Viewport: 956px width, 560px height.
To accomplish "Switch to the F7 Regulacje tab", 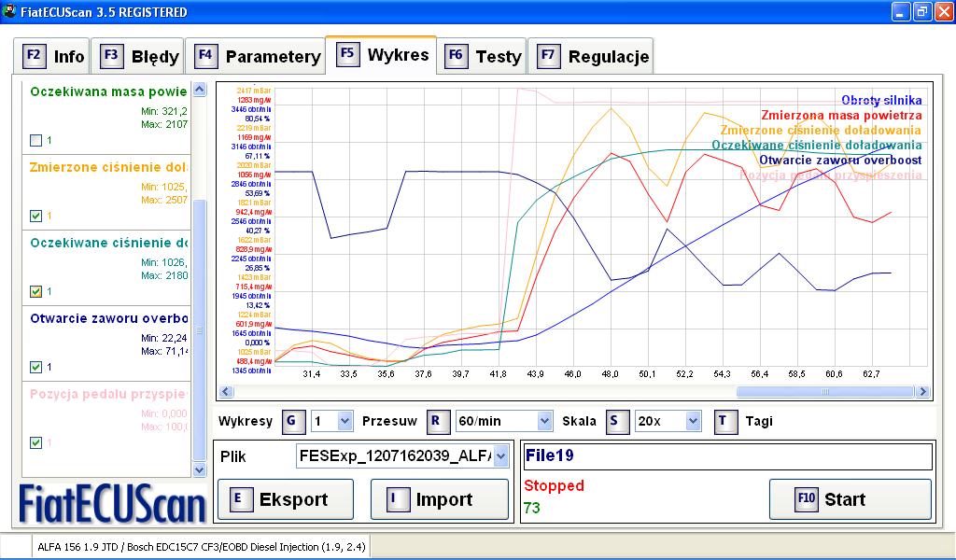I will click(x=591, y=56).
